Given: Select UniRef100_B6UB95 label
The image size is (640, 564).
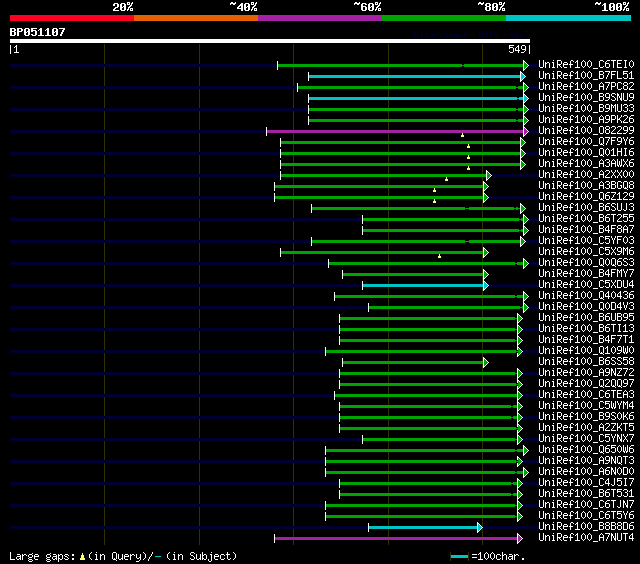Looking at the screenshot, I should (586, 318).
